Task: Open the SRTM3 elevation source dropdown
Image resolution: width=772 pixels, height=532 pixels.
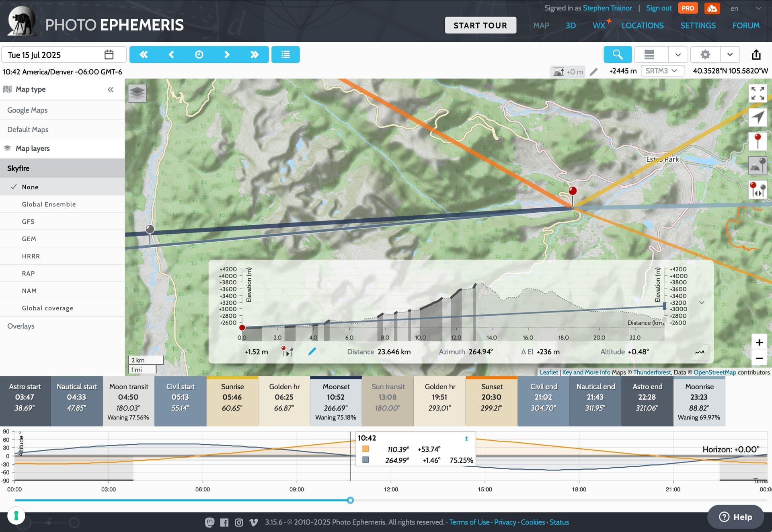Action: coord(662,71)
